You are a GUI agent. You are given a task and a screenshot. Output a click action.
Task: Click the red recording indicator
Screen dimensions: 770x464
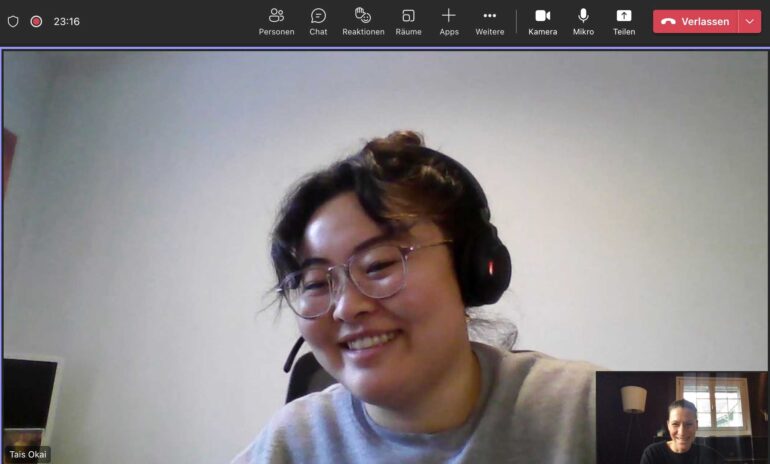click(36, 21)
